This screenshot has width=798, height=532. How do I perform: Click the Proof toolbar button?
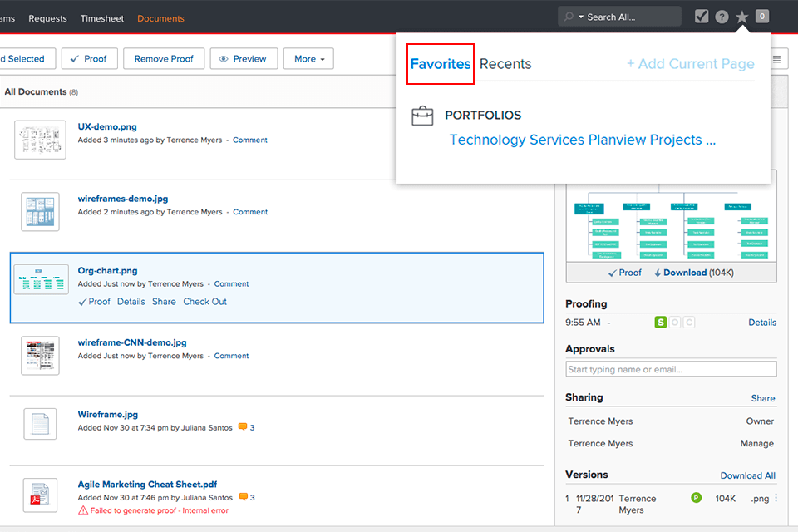[90, 58]
